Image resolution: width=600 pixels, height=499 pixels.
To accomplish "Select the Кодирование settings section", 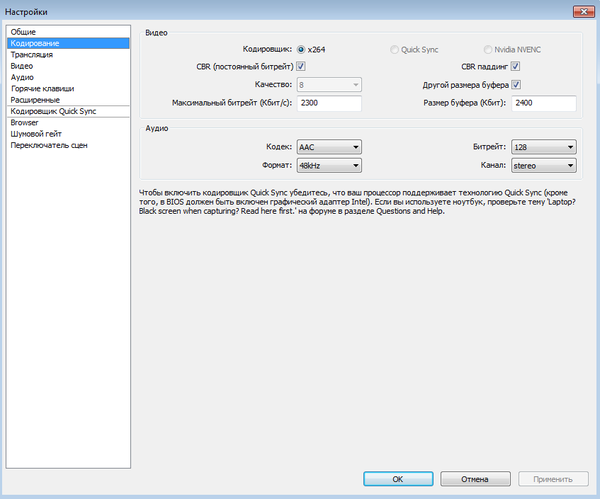I will point(68,43).
